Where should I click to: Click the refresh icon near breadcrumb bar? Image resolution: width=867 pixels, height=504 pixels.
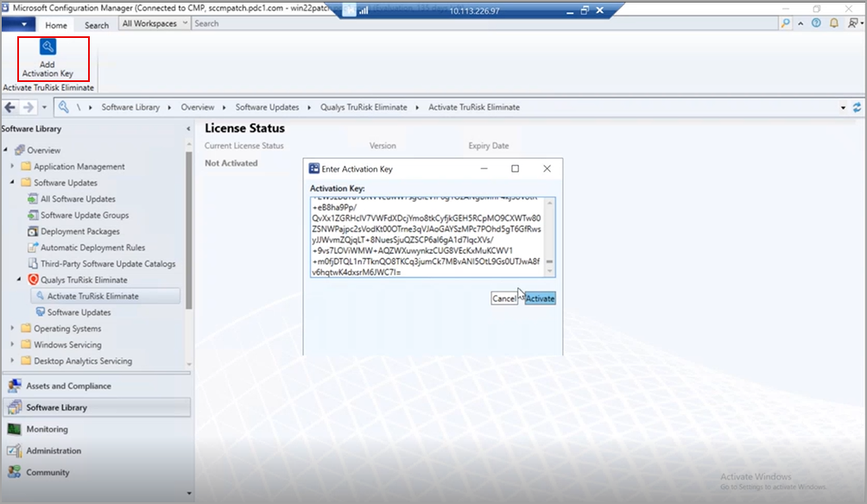click(857, 107)
